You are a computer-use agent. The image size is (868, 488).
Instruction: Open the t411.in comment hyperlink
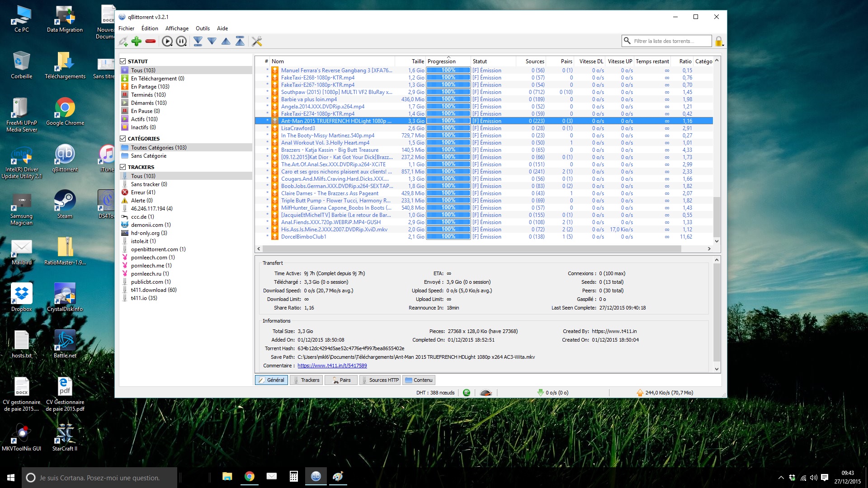tap(332, 366)
